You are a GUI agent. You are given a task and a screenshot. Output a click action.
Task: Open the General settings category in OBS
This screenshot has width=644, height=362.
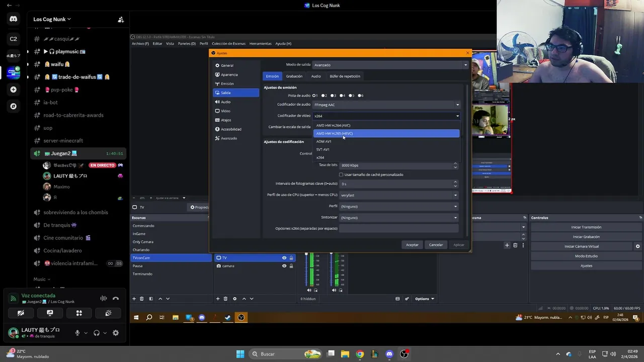[x=236, y=65]
